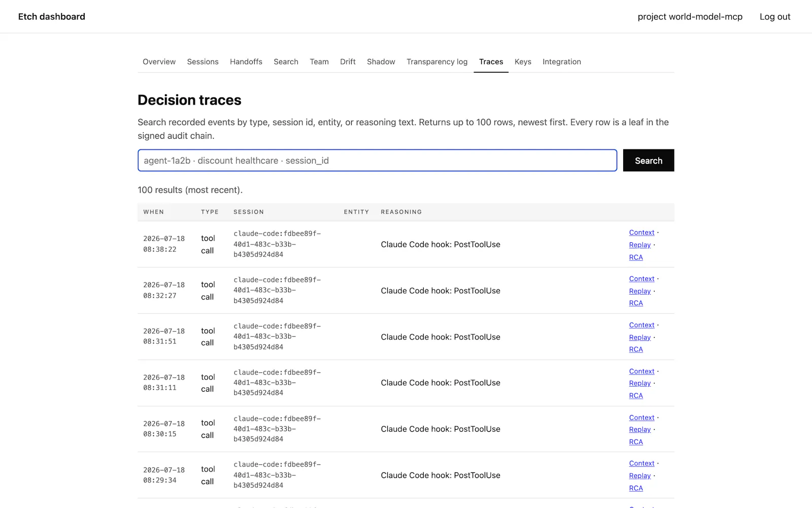This screenshot has width=812, height=508.
Task: Log out of the dashboard
Action: 775,17
